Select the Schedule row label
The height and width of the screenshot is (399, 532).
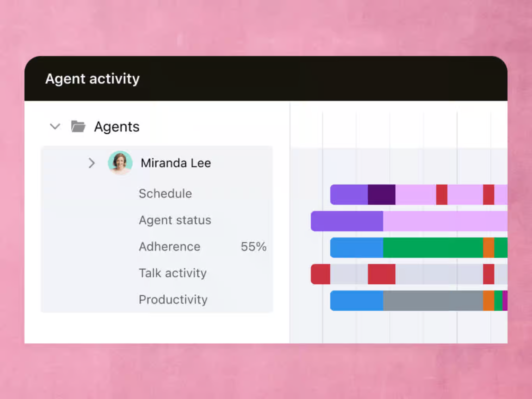(x=165, y=193)
